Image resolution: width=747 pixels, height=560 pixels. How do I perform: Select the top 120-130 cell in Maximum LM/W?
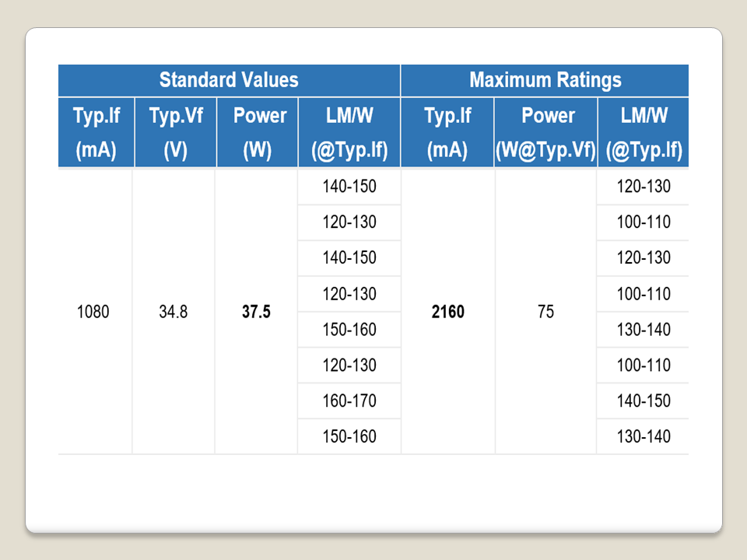643,187
